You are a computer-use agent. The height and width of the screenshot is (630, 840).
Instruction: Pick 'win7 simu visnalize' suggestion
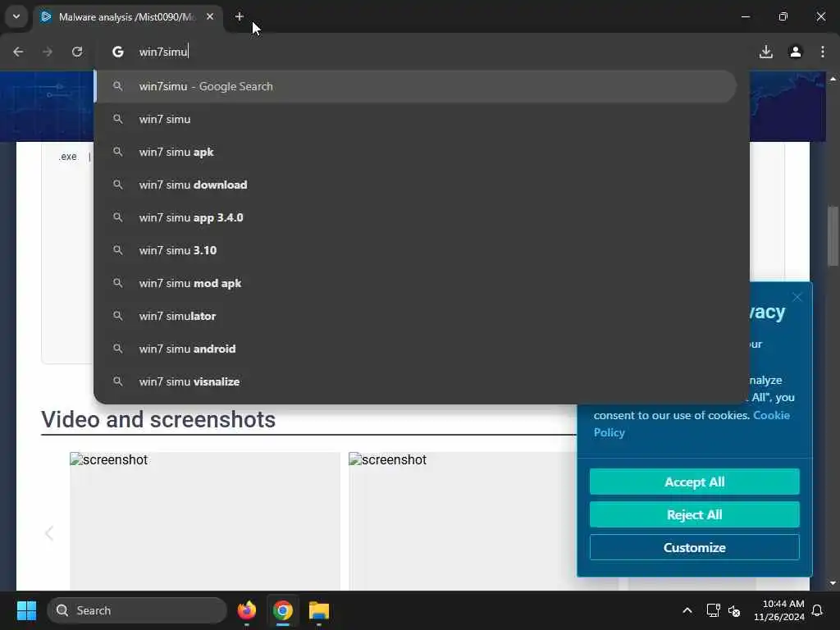pyautogui.click(x=416, y=381)
